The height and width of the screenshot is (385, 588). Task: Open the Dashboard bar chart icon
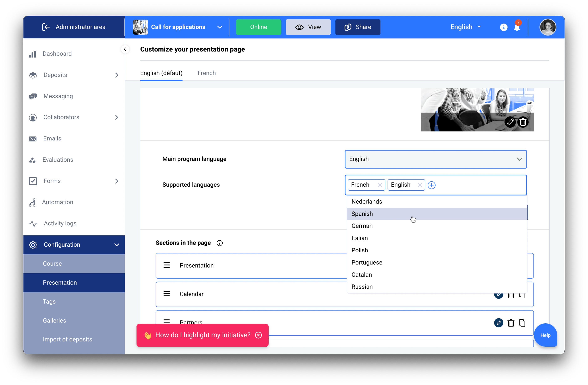tap(33, 54)
